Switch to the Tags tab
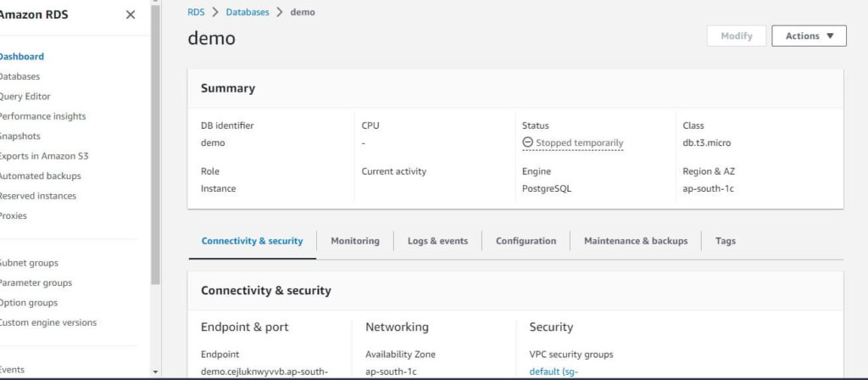 click(726, 241)
